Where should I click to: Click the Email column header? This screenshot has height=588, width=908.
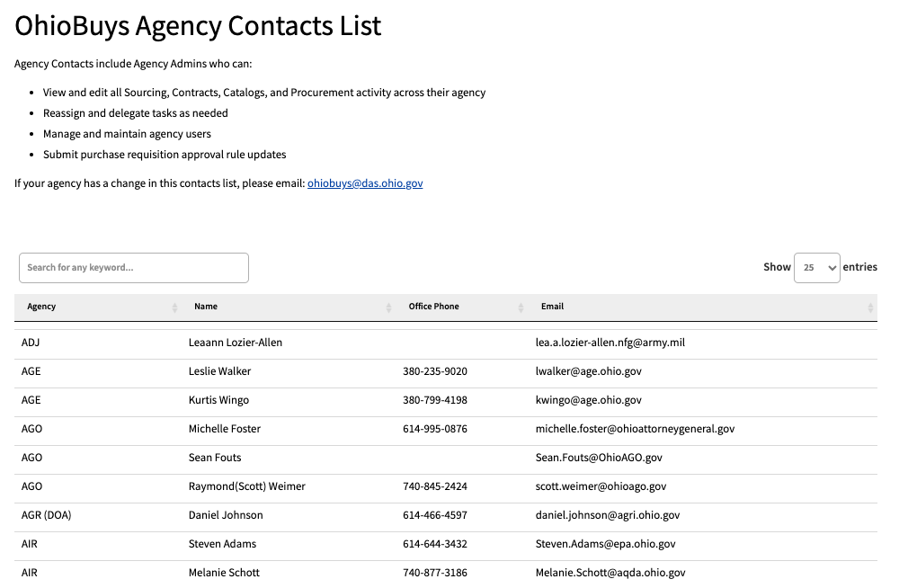point(552,307)
